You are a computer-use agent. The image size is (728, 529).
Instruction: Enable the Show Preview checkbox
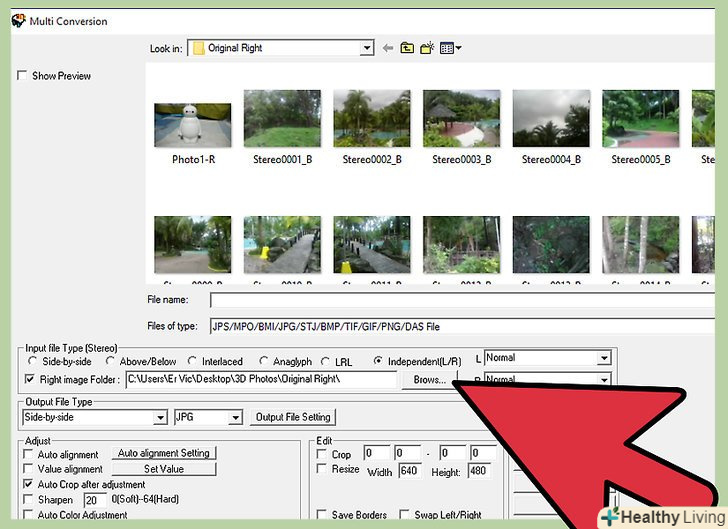tap(23, 76)
